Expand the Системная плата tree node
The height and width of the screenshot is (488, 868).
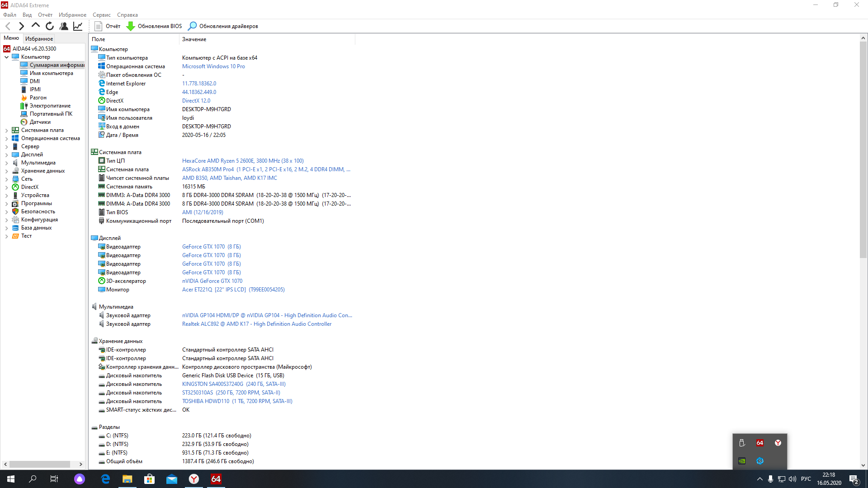pos(6,130)
